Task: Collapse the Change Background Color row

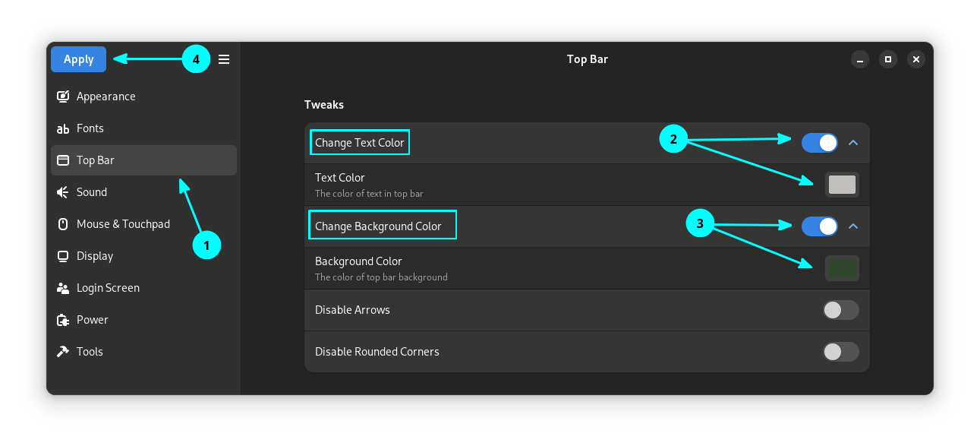Action: point(853,226)
